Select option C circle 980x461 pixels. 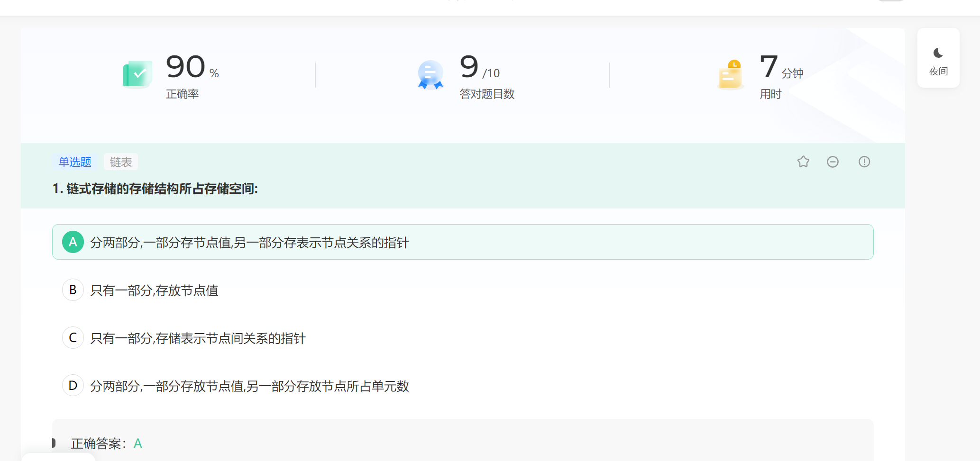(73, 338)
